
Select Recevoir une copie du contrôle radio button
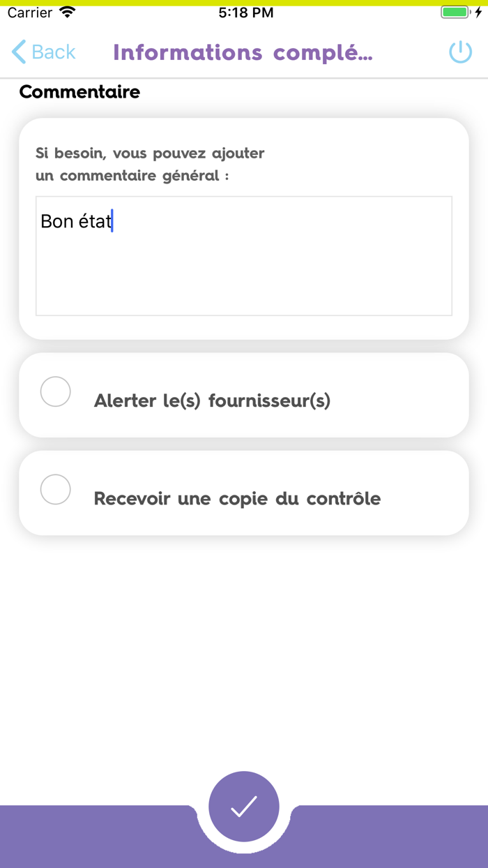(x=55, y=490)
